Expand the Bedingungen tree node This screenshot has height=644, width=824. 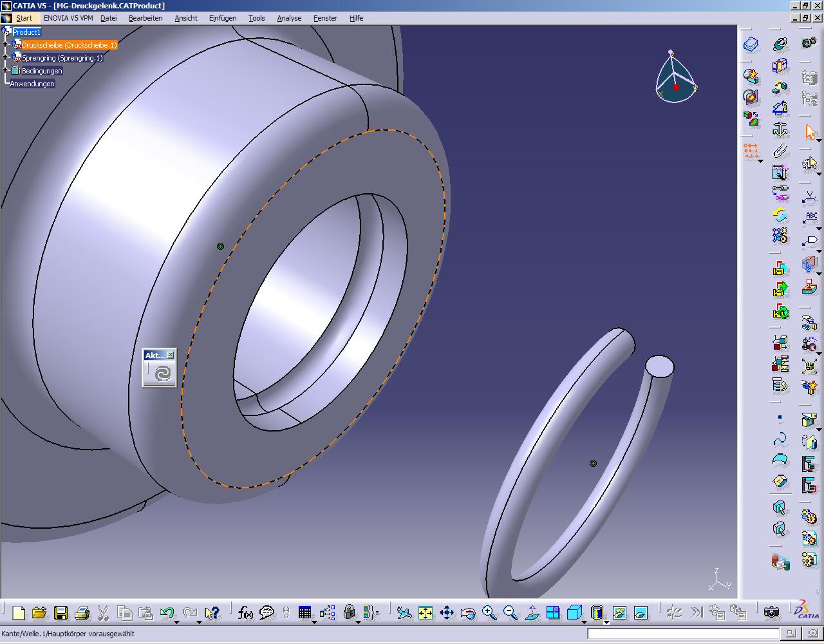click(6, 70)
